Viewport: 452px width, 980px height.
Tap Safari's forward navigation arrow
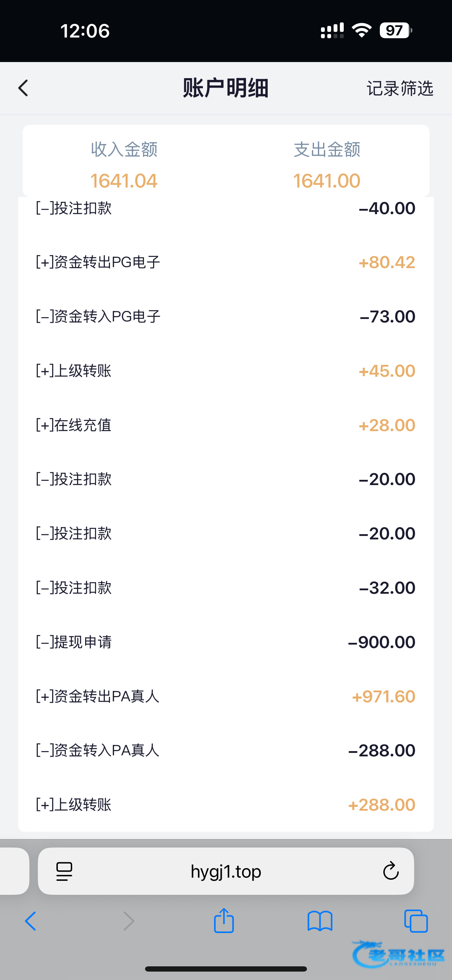tap(129, 921)
